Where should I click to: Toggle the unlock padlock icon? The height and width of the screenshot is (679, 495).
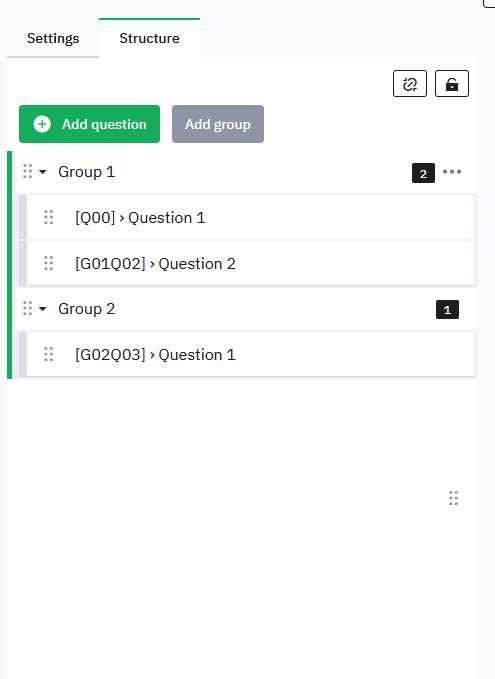tap(452, 84)
